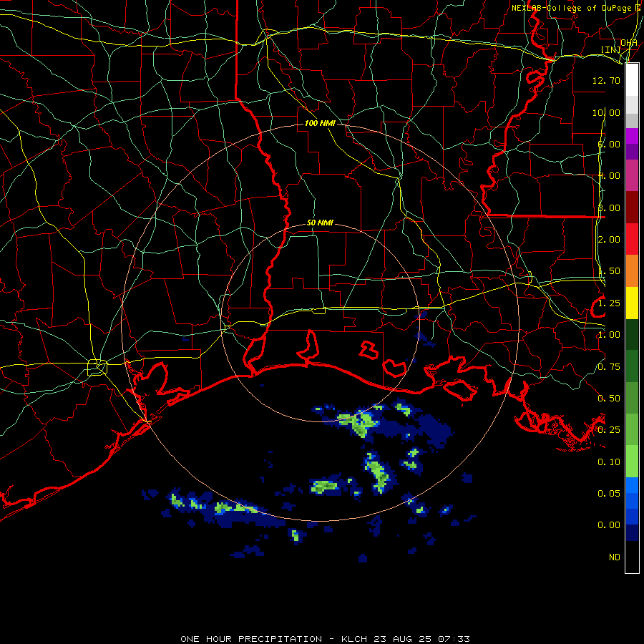Select the bright magenta legend swatch
Screen dimensions: 644x644
pos(632,136)
